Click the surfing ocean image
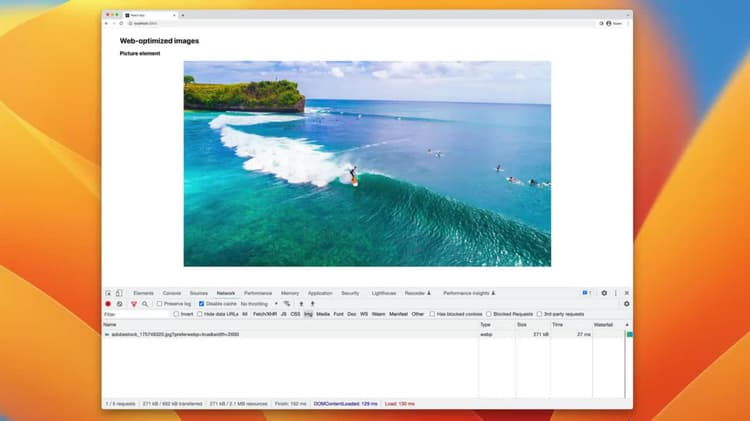The width and height of the screenshot is (750, 421). [x=367, y=164]
